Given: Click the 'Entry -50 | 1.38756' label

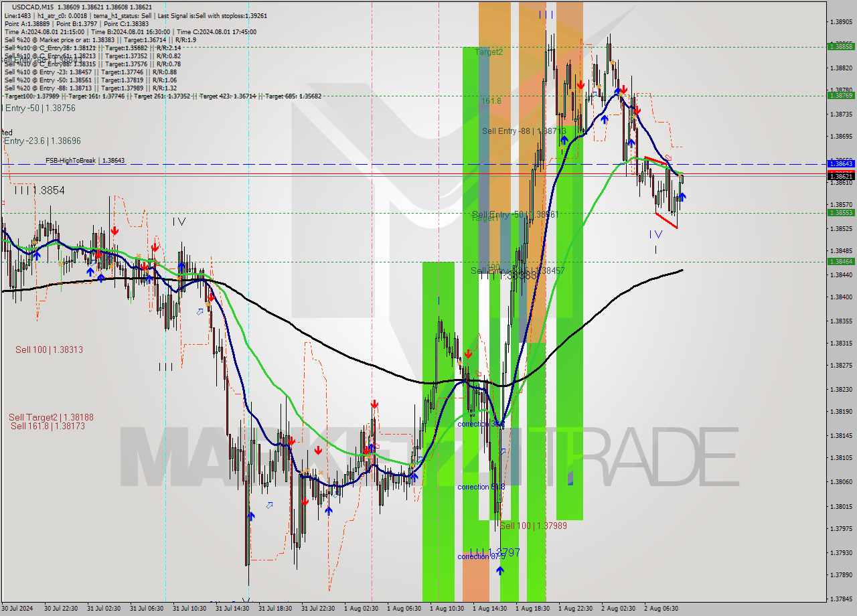Looking at the screenshot, I should click(40, 108).
